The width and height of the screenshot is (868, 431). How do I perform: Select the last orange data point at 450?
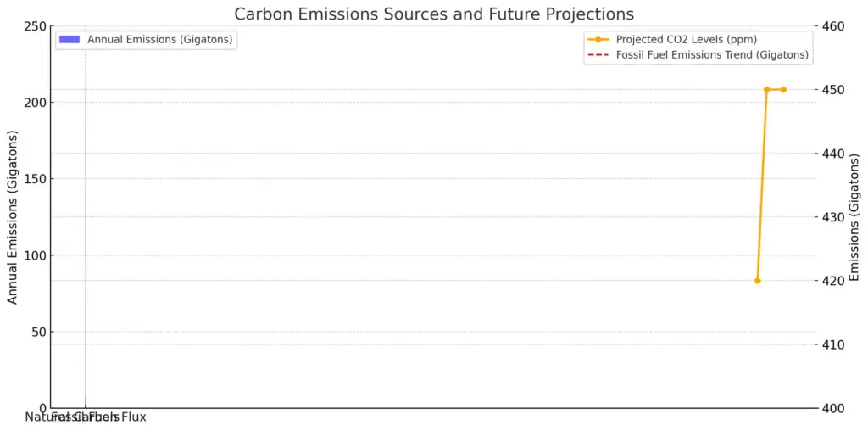point(783,90)
